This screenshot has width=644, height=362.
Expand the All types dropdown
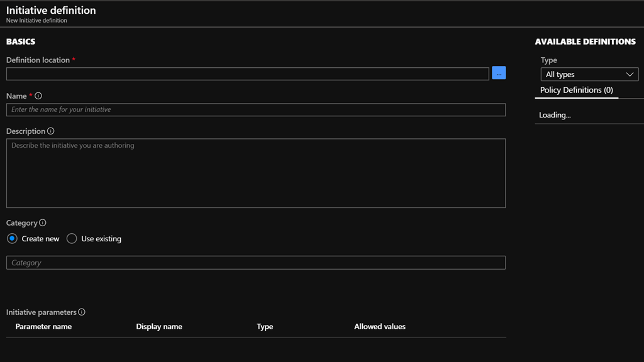589,74
